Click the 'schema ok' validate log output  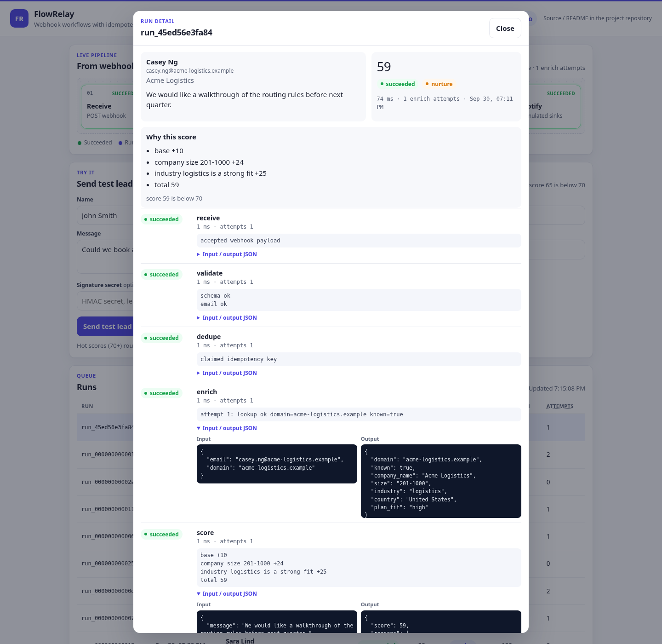(215, 296)
